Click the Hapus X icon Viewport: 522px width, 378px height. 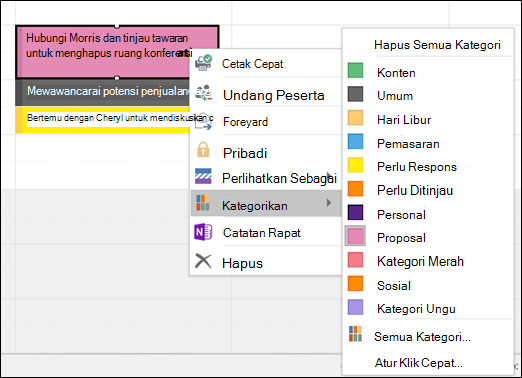tap(203, 261)
